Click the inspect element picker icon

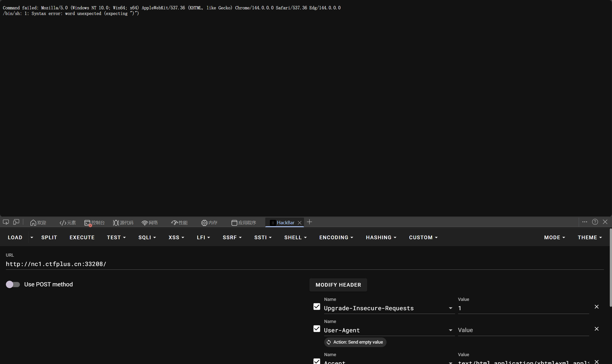coord(6,222)
